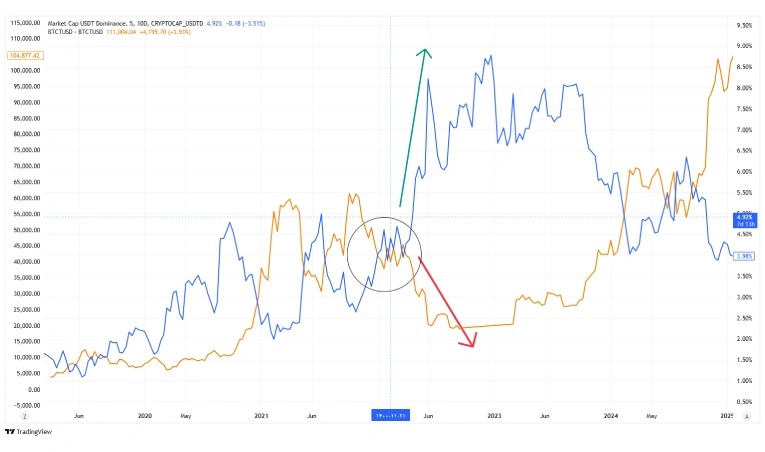Click the 2020 label on time axis
The image size is (765, 452).
pos(144,414)
